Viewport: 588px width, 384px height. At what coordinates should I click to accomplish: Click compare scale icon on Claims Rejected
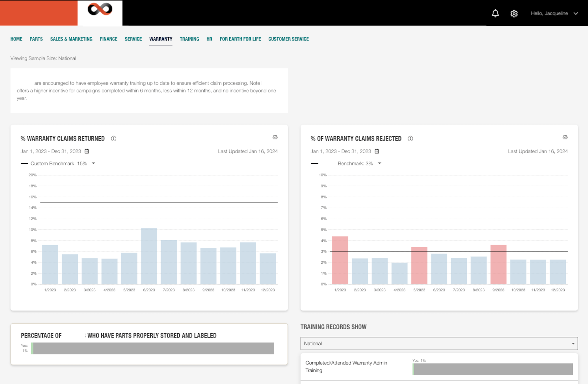565,137
